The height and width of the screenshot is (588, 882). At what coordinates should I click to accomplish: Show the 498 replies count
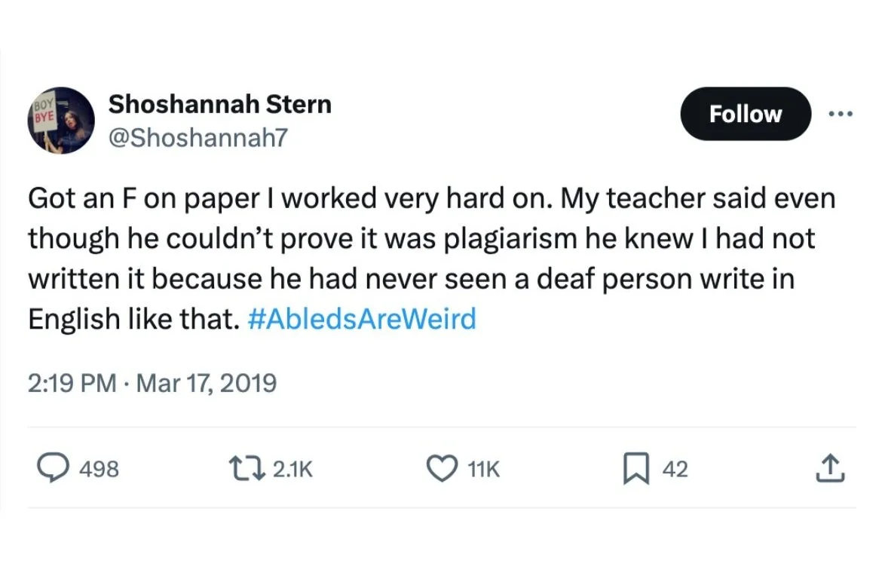click(99, 470)
